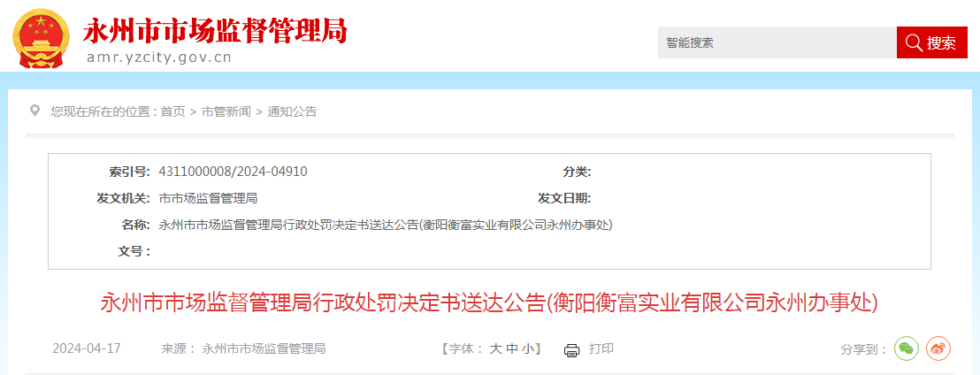Click the amr.yzcity.gov.cn domain text

(x=159, y=57)
